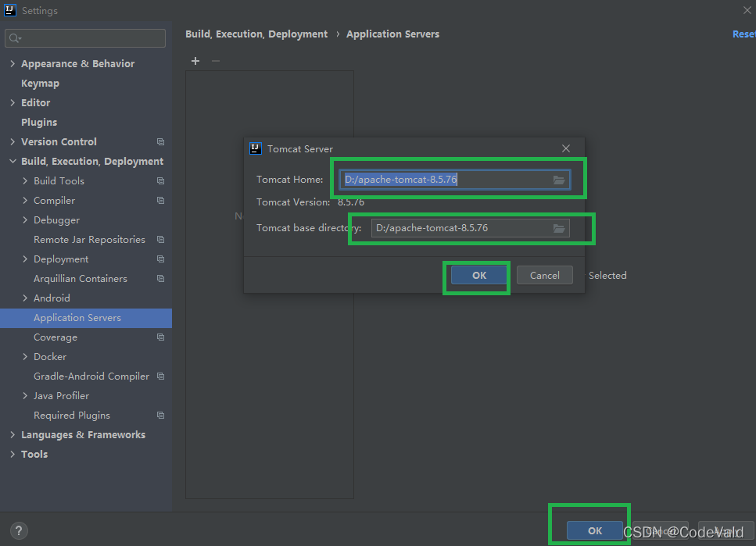Click the Application Servers breadcrumb text
This screenshot has width=756, height=546.
click(x=393, y=34)
